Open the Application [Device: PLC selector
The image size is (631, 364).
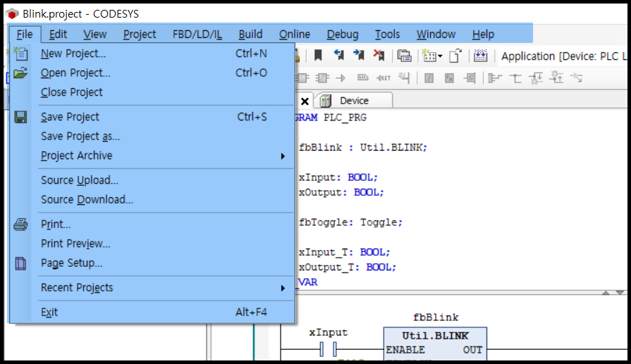564,56
